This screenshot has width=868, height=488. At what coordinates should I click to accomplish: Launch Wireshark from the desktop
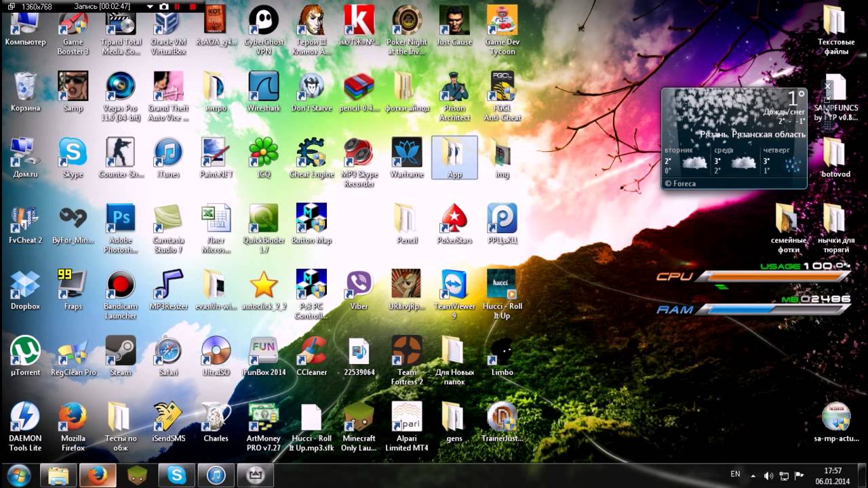263,92
